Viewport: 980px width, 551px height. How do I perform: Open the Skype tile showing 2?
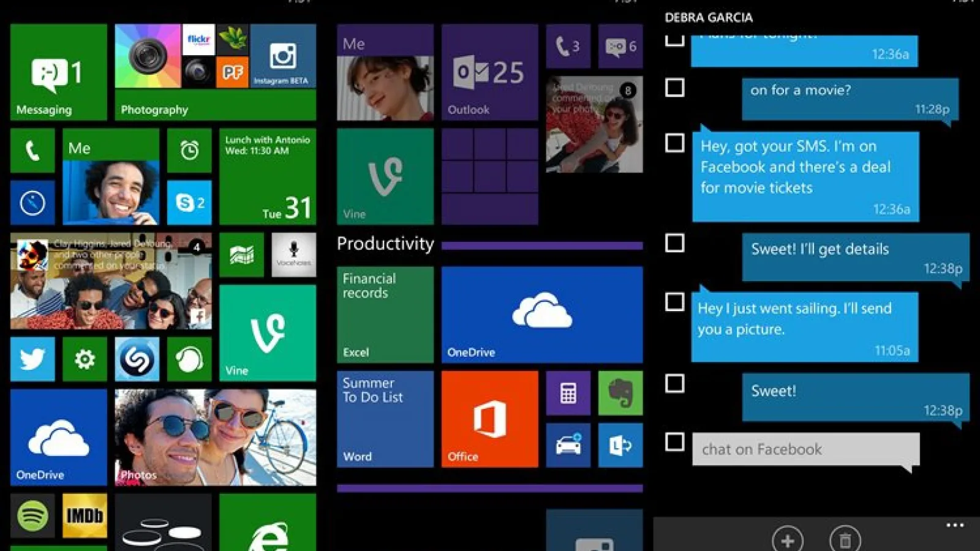coord(189,203)
